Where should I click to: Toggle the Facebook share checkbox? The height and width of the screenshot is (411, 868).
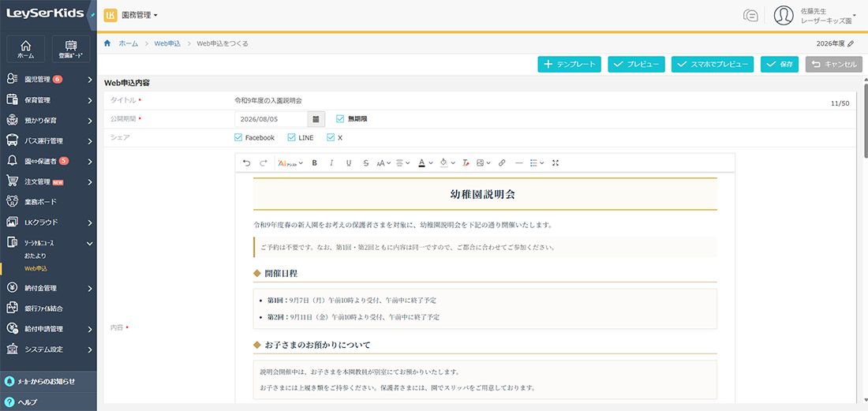click(238, 137)
